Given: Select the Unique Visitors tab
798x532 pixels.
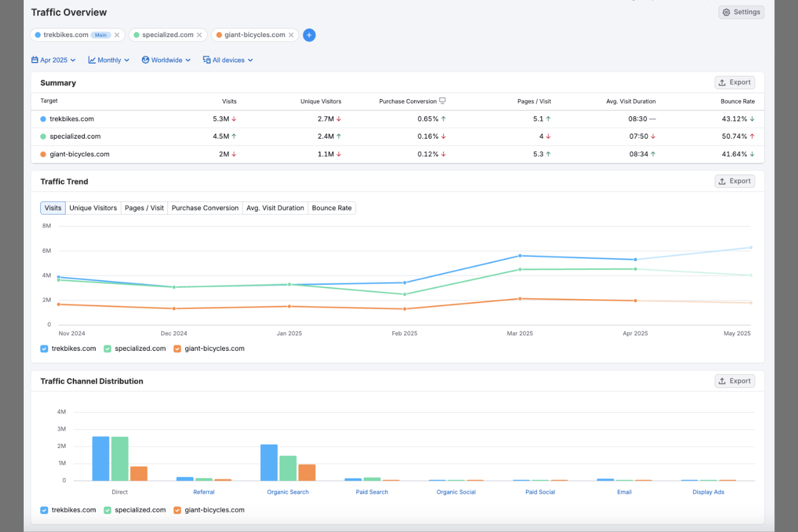Looking at the screenshot, I should click(93, 208).
